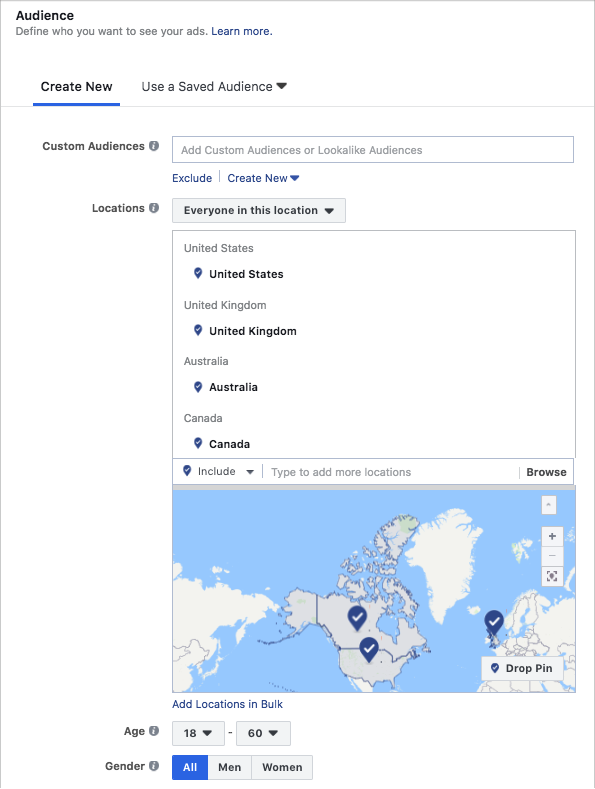Click the Drop Pin button

point(522,668)
